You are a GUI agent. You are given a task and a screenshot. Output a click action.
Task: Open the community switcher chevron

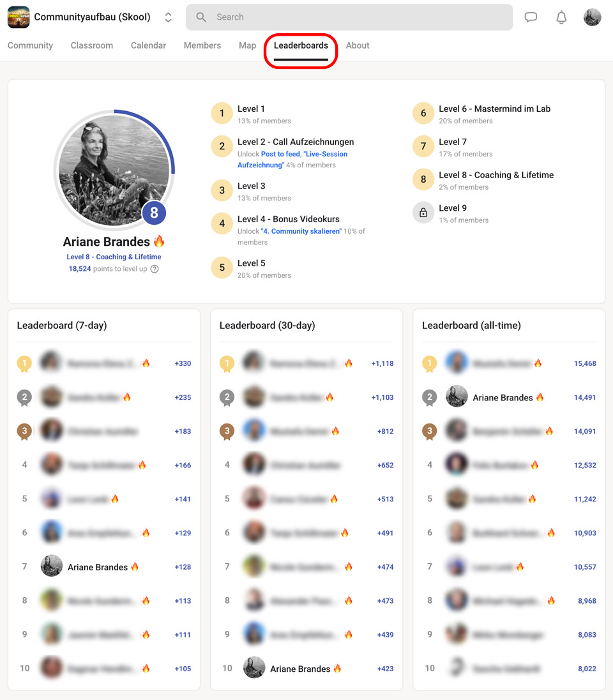click(168, 17)
